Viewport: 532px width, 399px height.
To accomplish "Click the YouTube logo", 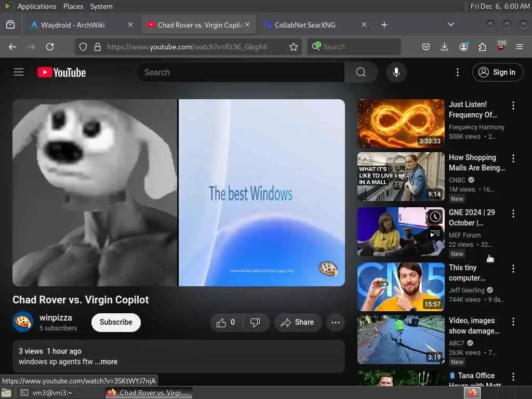I will pyautogui.click(x=61, y=72).
